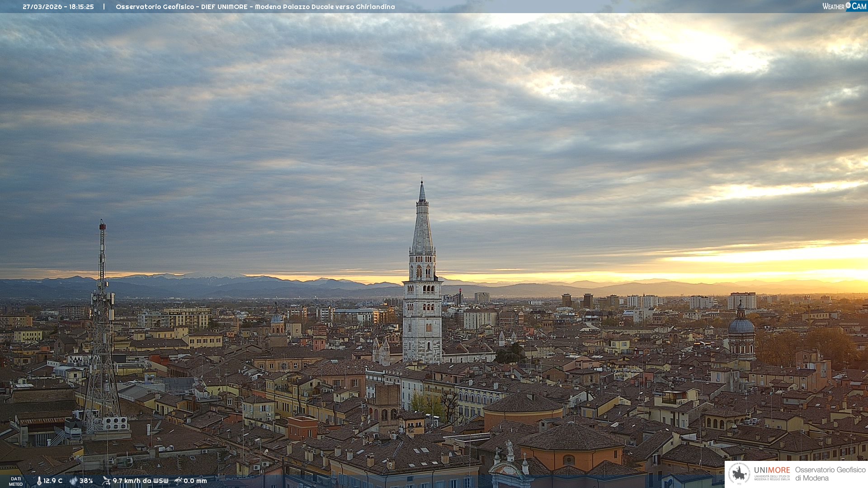Click the rain umbrella precipitation icon
The width and height of the screenshot is (868, 488).
coord(178,481)
